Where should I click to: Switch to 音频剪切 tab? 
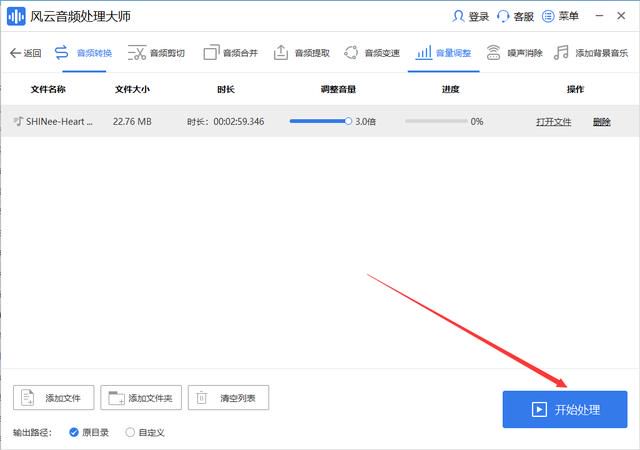point(156,53)
